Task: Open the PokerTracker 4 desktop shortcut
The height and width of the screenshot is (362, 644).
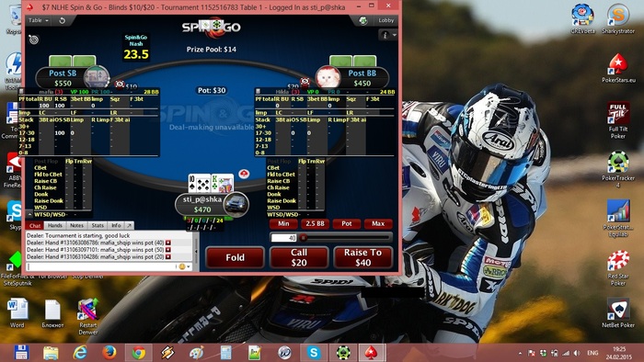Action: point(618,169)
